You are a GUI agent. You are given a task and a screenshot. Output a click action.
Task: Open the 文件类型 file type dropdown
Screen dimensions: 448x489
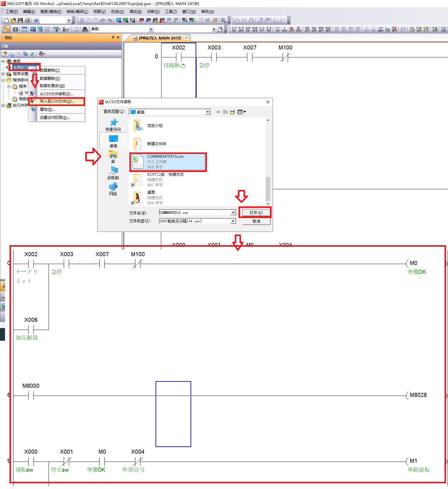point(233,221)
